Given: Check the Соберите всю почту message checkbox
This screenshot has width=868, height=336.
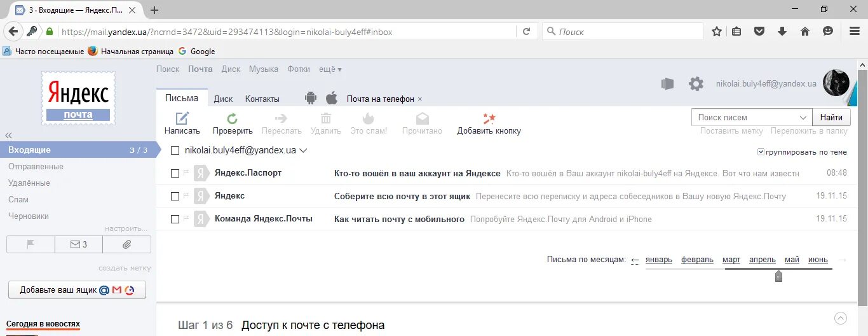Looking at the screenshot, I should [175, 196].
